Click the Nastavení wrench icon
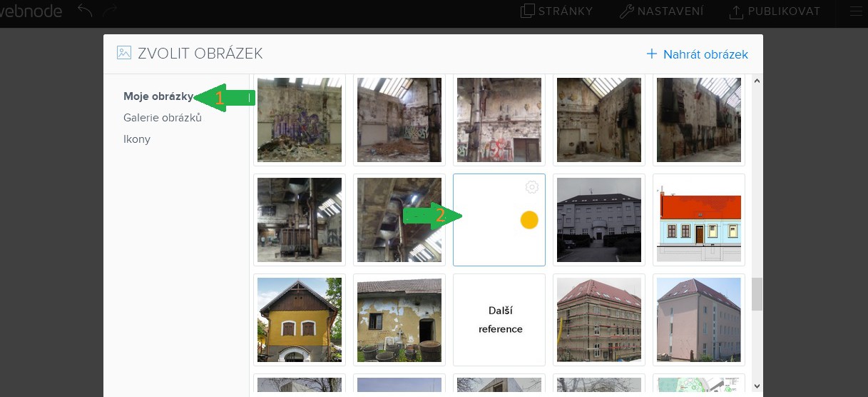Image resolution: width=868 pixels, height=397 pixels. point(626,11)
